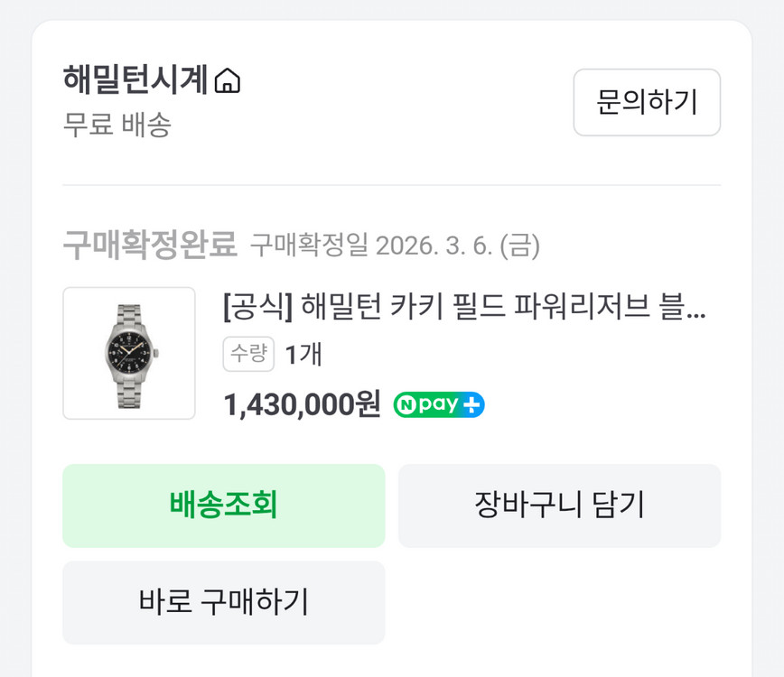
Task: Click 장바구니 담기 to add to cart
Action: [560, 506]
